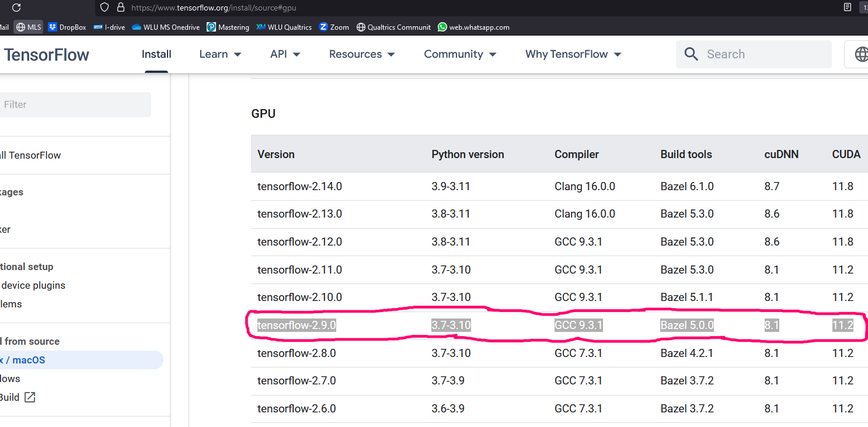Open the Qualtrics Communit bookmark
Image resolution: width=868 pixels, height=427 pixels.
tap(393, 27)
